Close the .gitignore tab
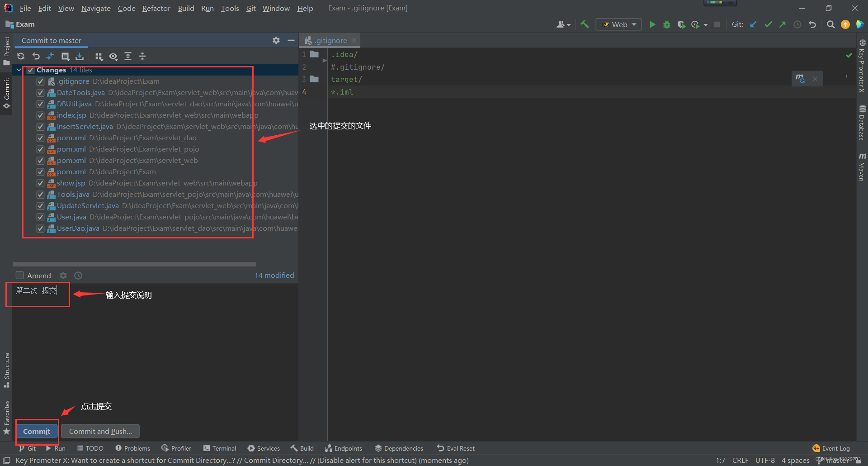Viewport: 868px width, 466px height. click(x=354, y=40)
